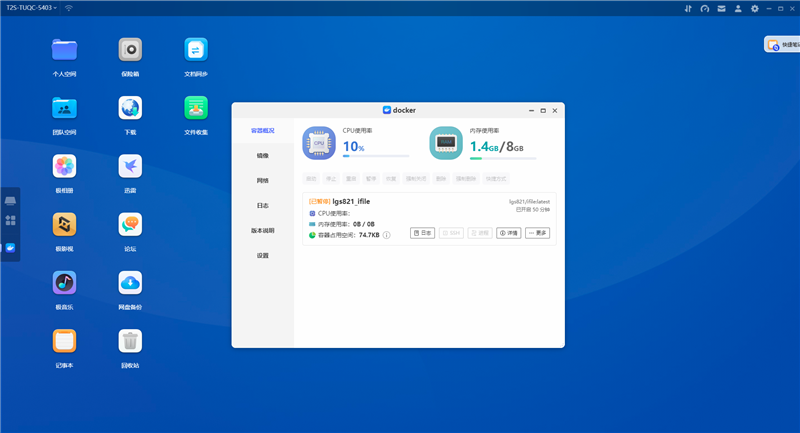Open the 保险箱 safe icon
Screen dimensions: 800x433
130,50
